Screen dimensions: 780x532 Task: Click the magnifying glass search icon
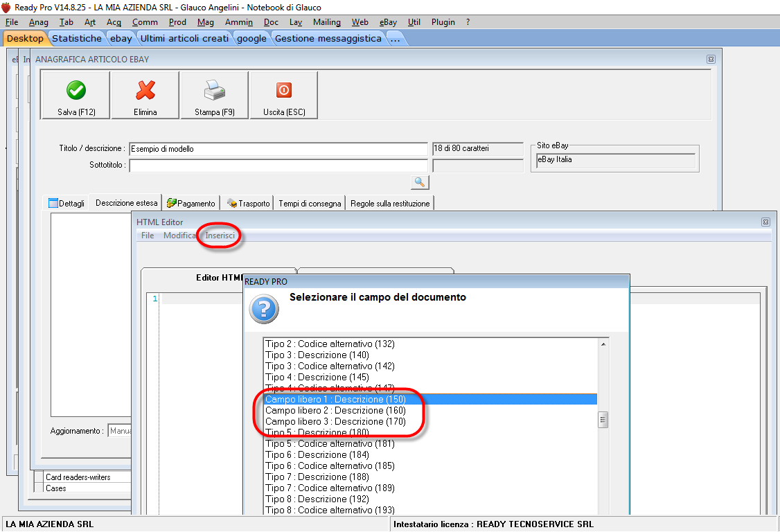click(420, 182)
